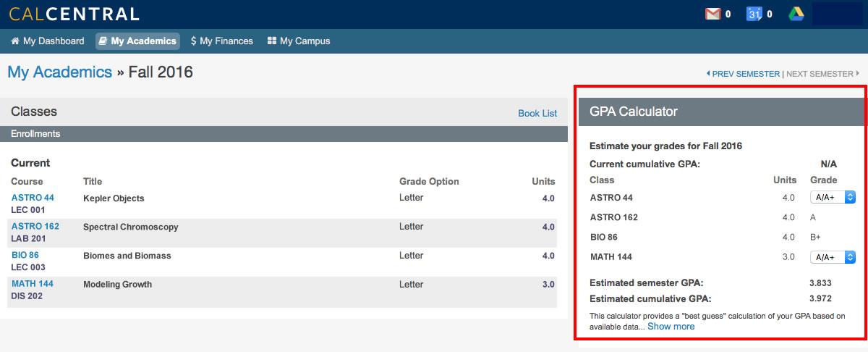Open the MATH 144 course link

[x=33, y=283]
